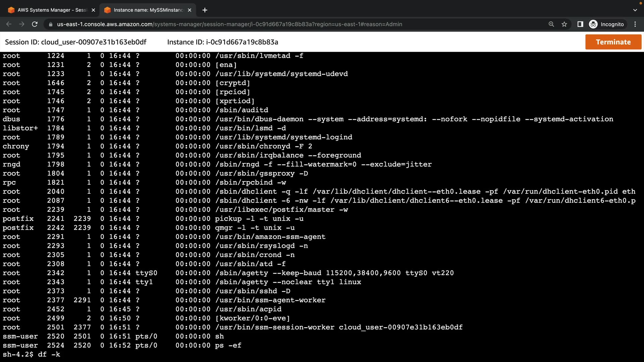Open the Incognito profile indicator

[x=606, y=24]
